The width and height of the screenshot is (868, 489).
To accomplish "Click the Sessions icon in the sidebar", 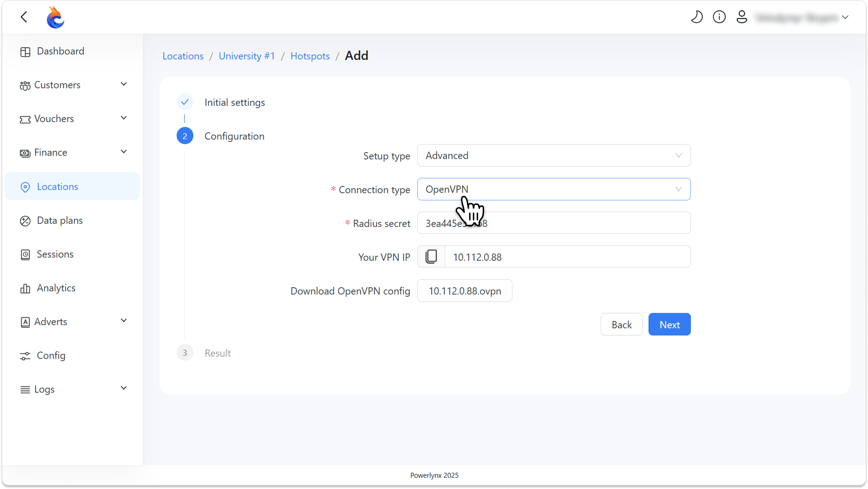I will point(25,254).
